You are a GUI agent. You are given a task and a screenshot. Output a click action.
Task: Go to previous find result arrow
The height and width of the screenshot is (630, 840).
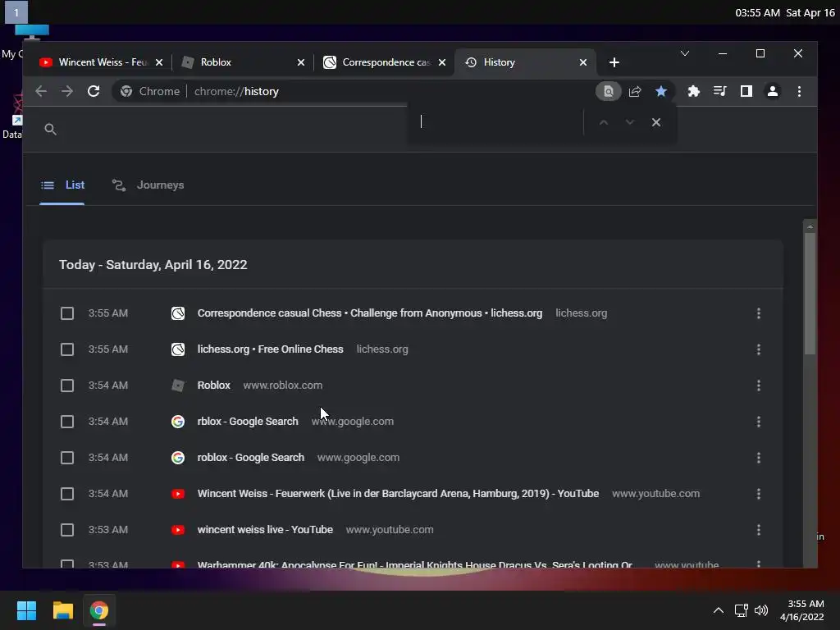pyautogui.click(x=604, y=122)
